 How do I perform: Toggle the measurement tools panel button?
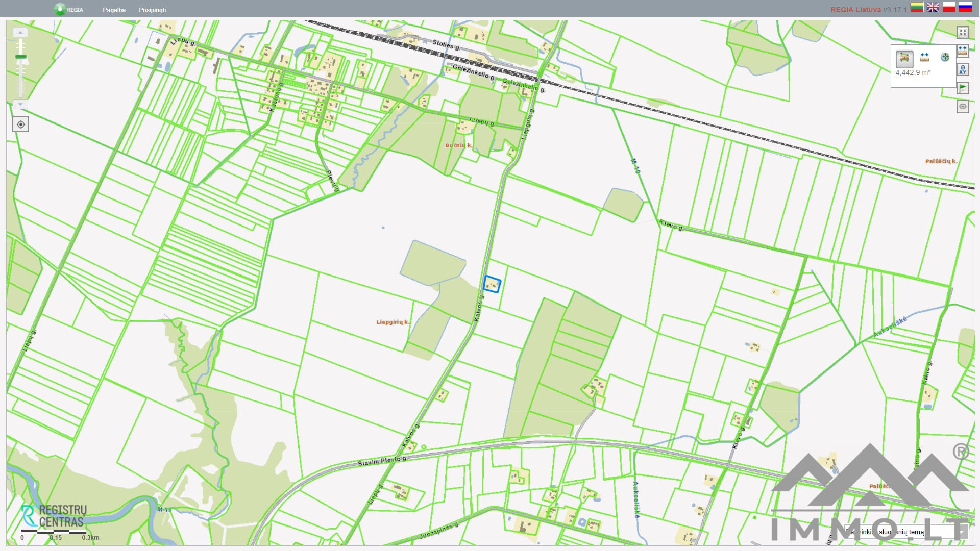[963, 51]
